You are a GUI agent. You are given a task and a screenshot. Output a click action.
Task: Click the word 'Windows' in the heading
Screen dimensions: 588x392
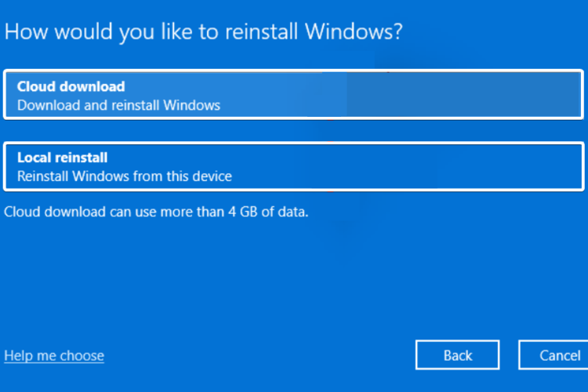[x=358, y=33]
